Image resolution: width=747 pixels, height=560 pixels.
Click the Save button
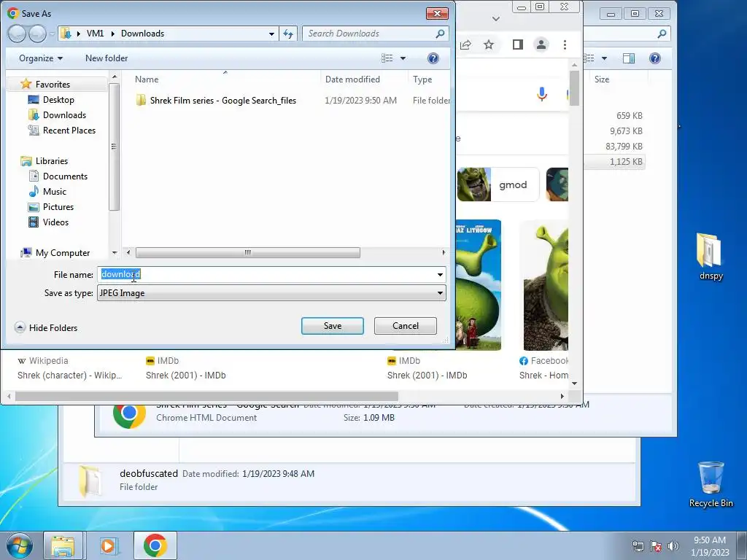click(x=333, y=326)
